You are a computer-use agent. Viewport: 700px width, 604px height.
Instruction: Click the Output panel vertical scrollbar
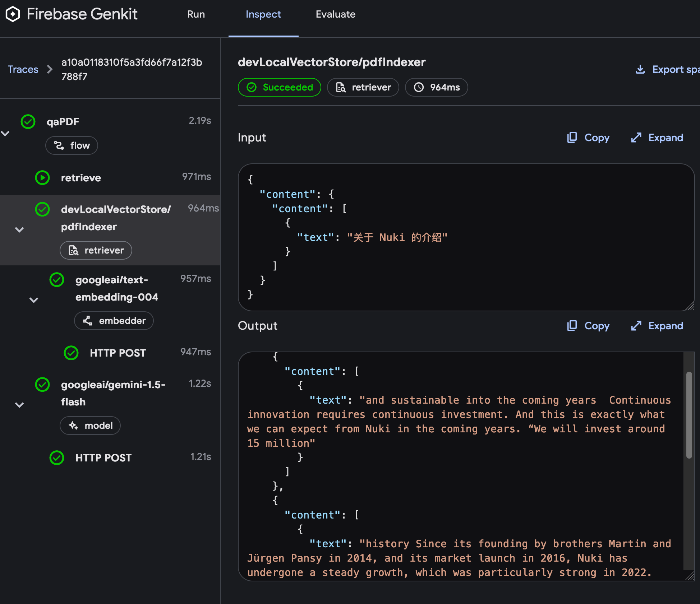pyautogui.click(x=689, y=415)
